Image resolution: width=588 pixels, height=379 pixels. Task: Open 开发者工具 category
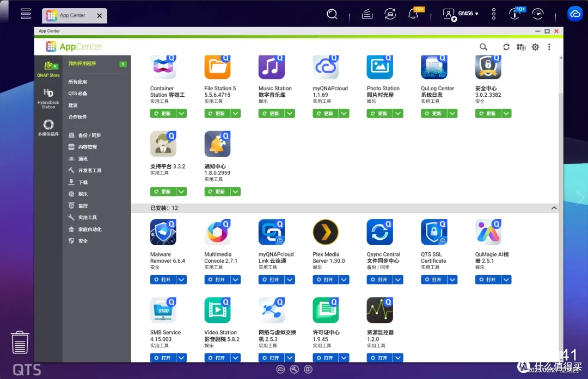tap(85, 170)
